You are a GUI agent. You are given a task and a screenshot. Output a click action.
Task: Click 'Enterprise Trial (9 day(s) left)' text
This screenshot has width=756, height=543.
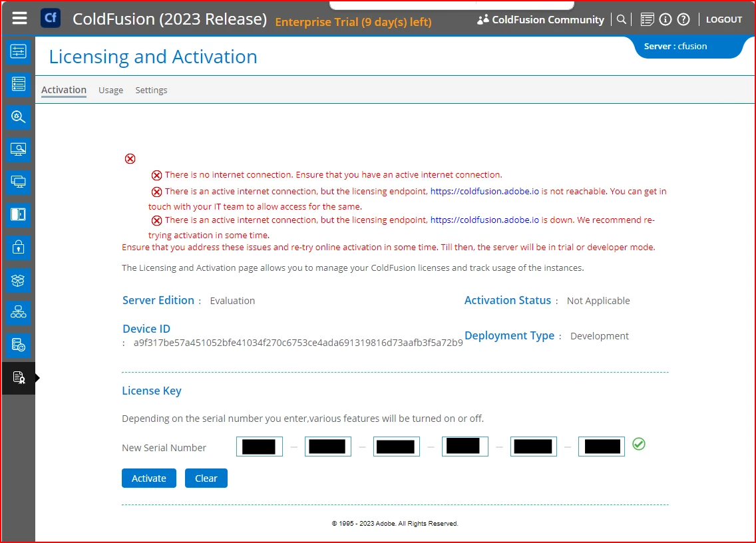353,22
